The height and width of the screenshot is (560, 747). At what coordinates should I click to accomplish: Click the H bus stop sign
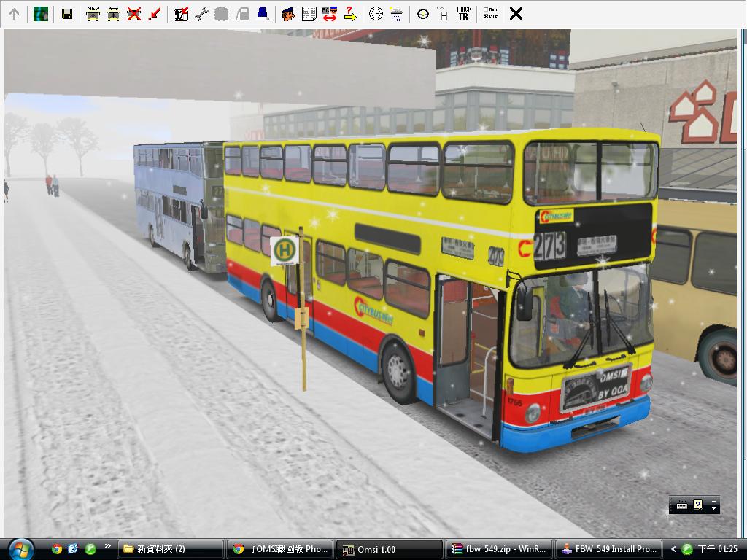[285, 250]
